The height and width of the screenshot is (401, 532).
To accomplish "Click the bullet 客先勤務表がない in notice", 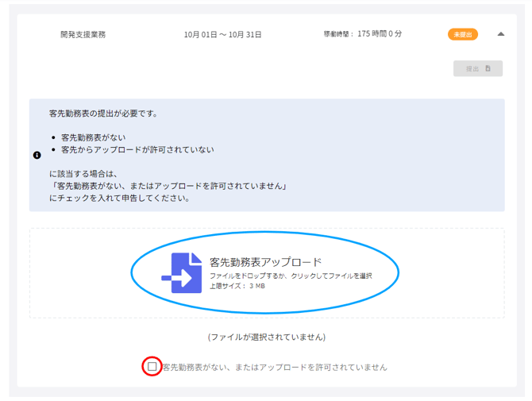I will click(x=94, y=137).
